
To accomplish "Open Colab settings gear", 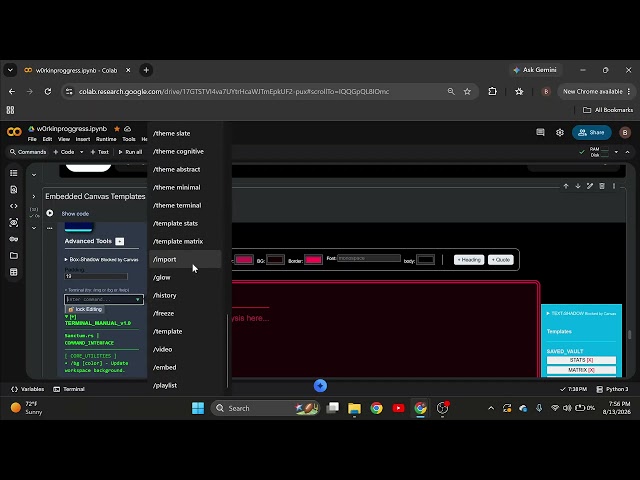I will 560,132.
